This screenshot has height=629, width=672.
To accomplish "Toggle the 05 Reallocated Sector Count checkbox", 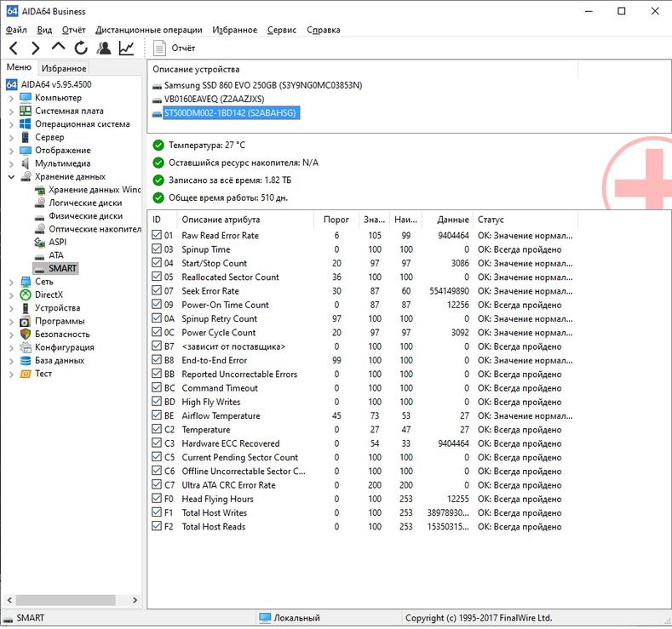I will coord(157,277).
